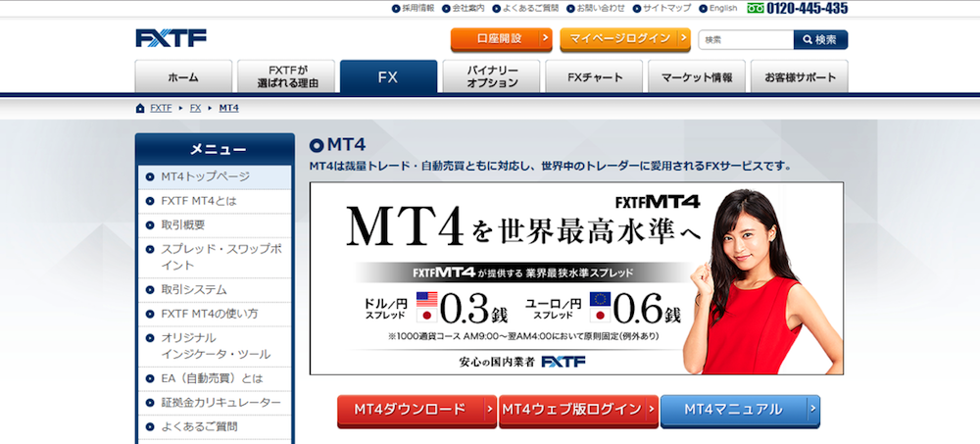Click the magnifier icon on search button
The image size is (980, 444).
[808, 40]
